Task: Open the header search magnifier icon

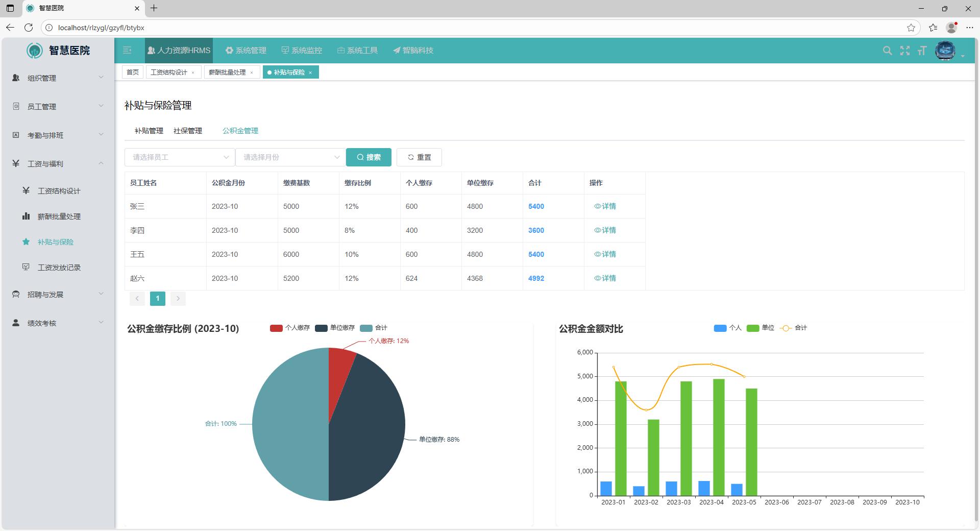Action: 887,51
